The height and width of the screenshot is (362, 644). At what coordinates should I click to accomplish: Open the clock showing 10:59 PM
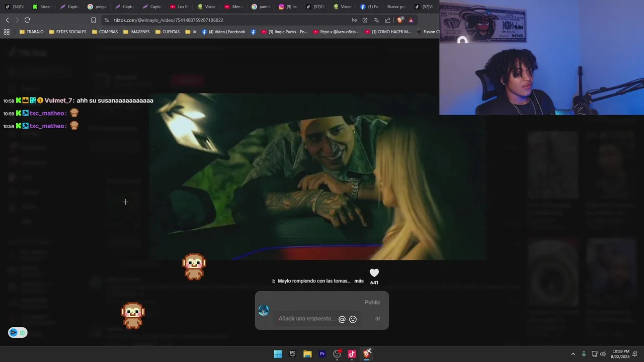pyautogui.click(x=620, y=354)
